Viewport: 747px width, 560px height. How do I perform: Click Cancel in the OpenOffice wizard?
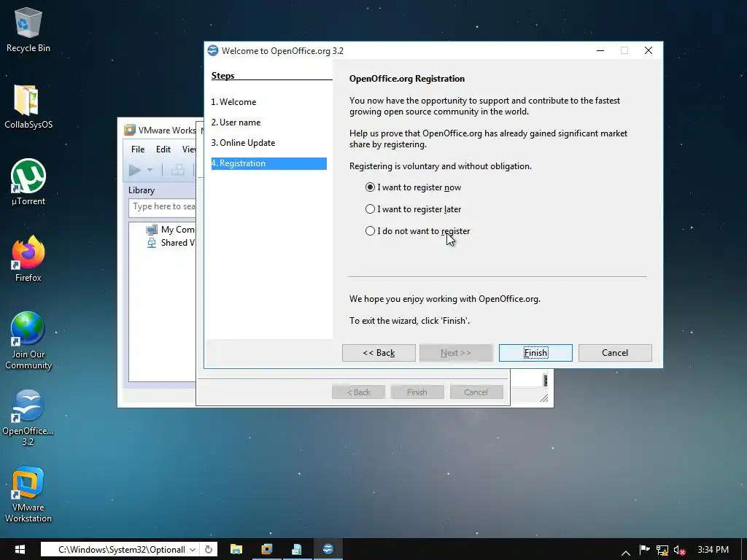pos(615,353)
